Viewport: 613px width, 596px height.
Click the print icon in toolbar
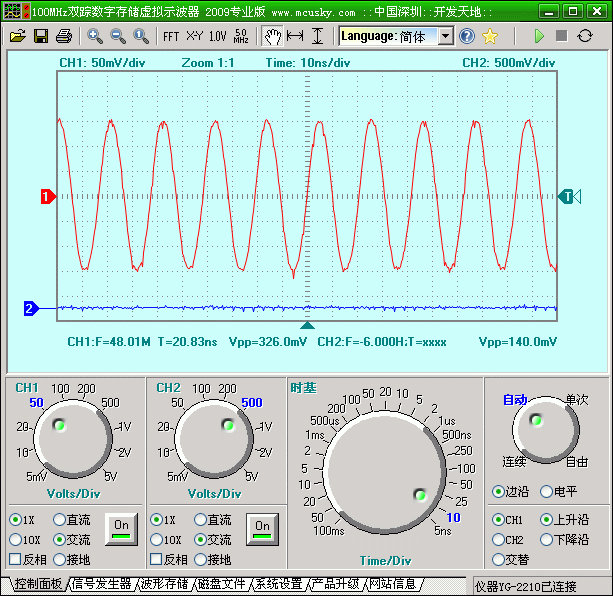[x=63, y=36]
